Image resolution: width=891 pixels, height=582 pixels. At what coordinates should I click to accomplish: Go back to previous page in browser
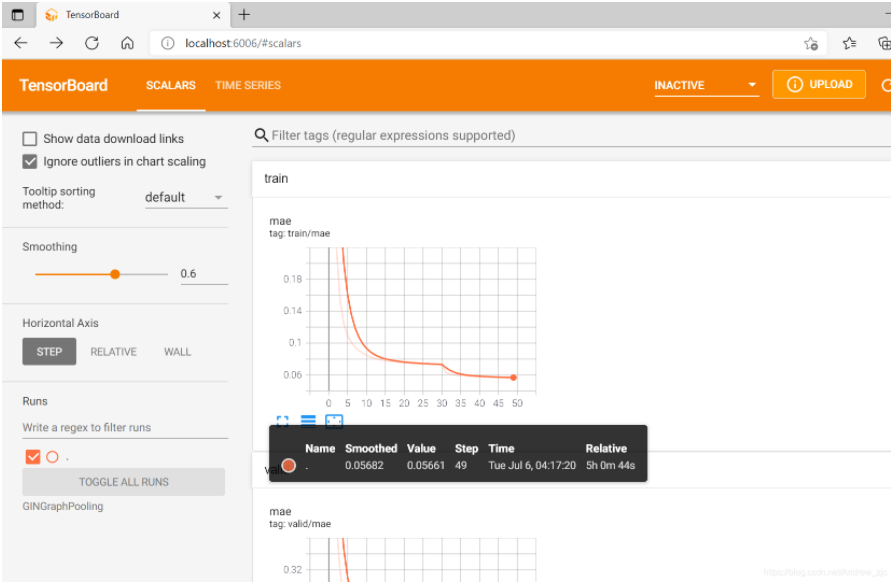pyautogui.click(x=21, y=43)
